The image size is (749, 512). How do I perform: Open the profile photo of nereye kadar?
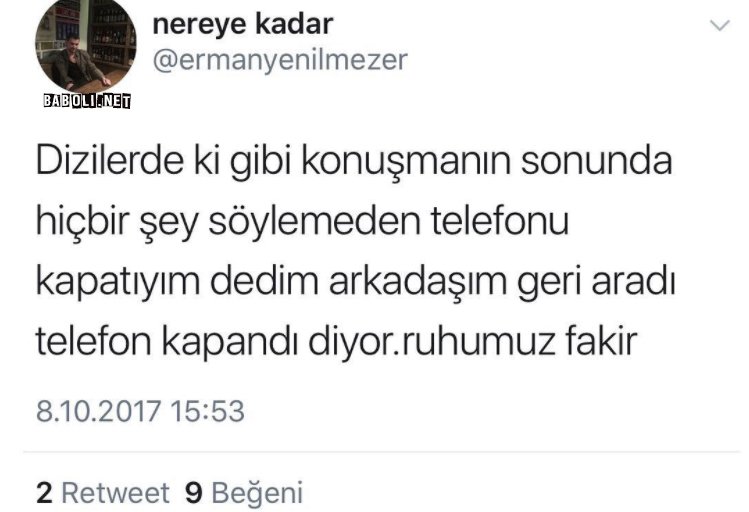click(x=86, y=45)
